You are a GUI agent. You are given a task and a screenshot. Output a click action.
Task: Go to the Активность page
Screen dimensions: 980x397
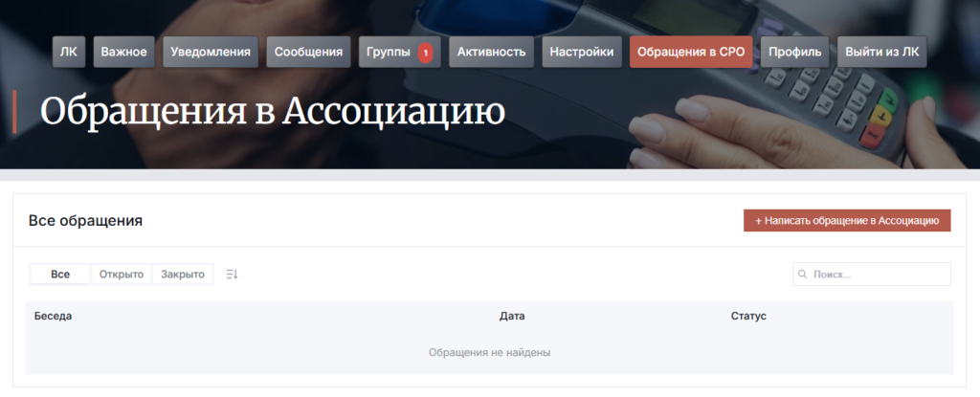491,52
